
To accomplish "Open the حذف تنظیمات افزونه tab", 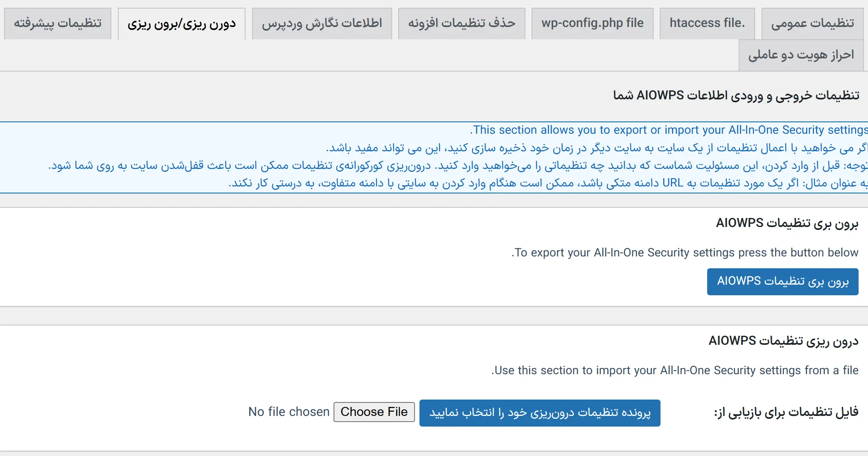I will [461, 23].
